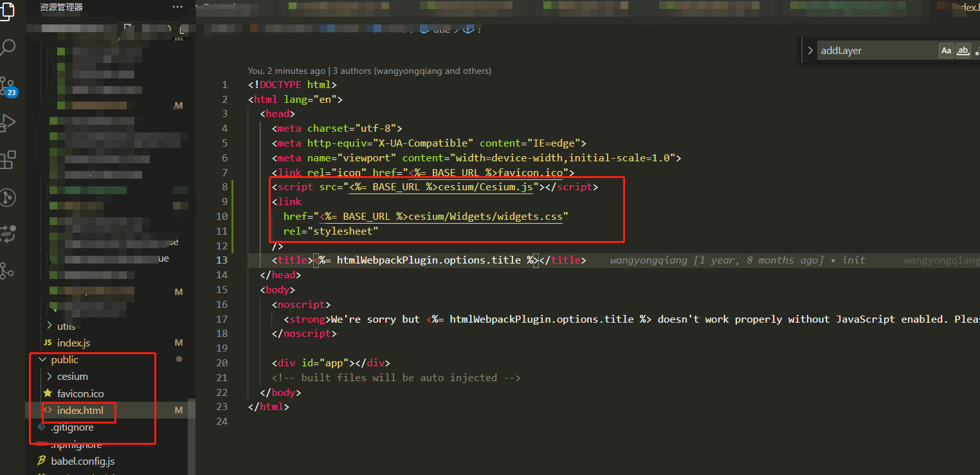Open the Run and Debug view
This screenshot has width=980, height=475.
pos(8,122)
